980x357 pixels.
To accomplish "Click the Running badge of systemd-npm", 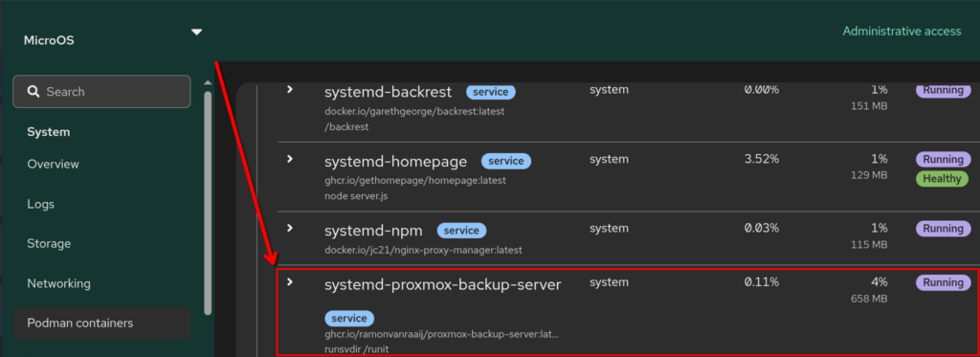I will coord(943,228).
